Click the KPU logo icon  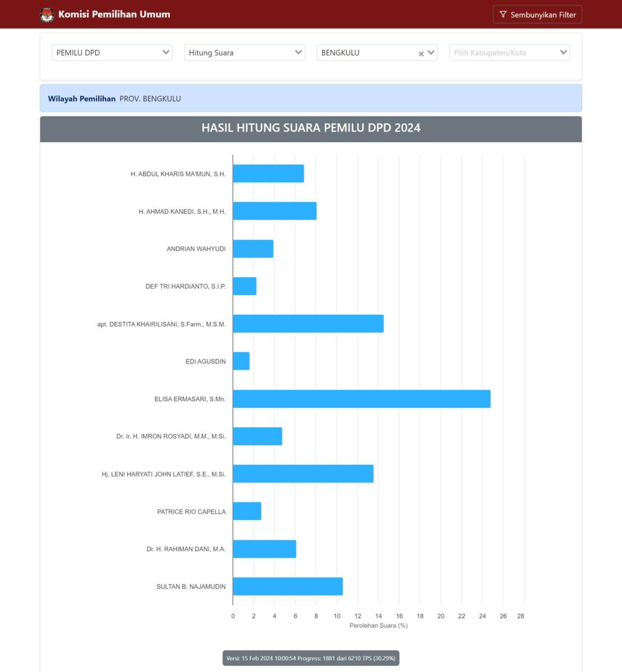[47, 15]
